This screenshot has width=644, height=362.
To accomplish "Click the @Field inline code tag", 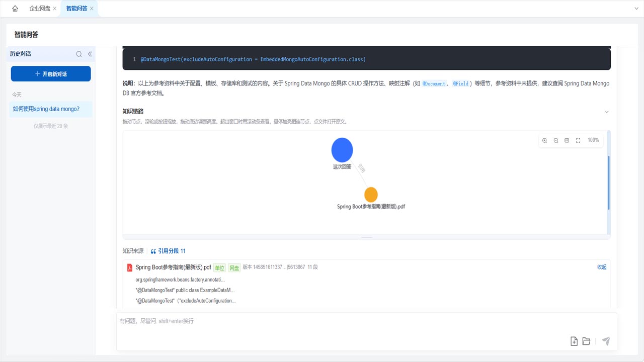I will pyautogui.click(x=461, y=84).
